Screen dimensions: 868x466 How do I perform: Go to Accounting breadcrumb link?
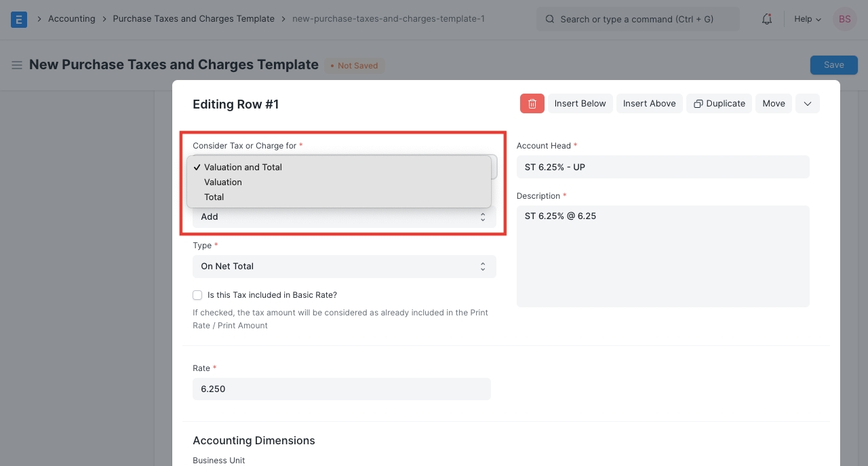(x=71, y=19)
